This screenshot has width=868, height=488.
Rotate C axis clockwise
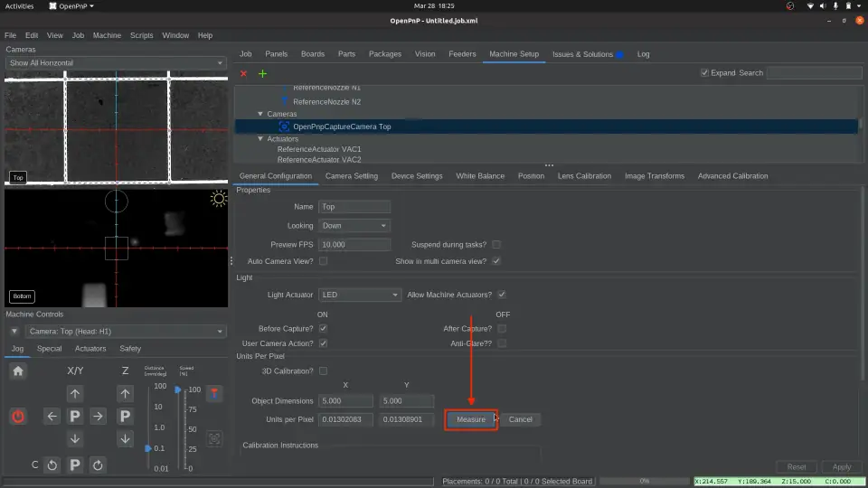(98, 465)
